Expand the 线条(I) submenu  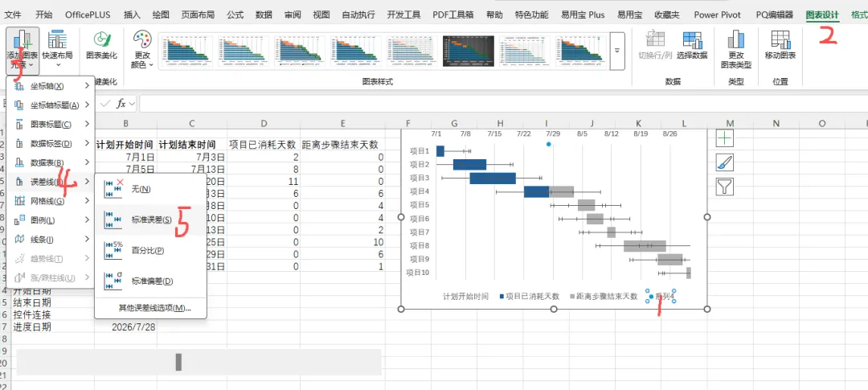pyautogui.click(x=51, y=240)
